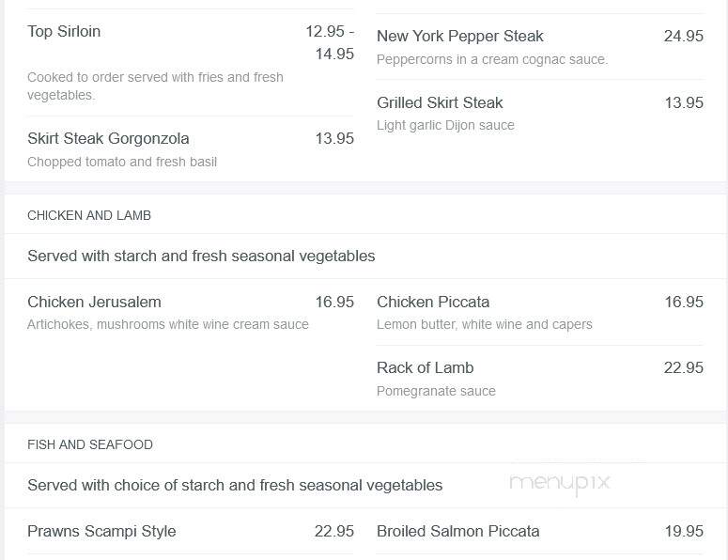This screenshot has height=560, width=728.
Task: Select the Skirt Steak Gorgonzola item
Action: click(x=108, y=138)
